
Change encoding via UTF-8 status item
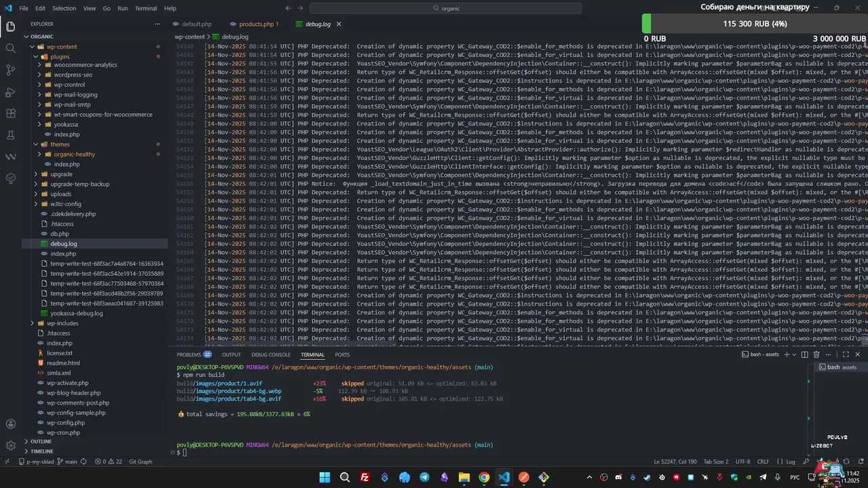click(x=743, y=462)
